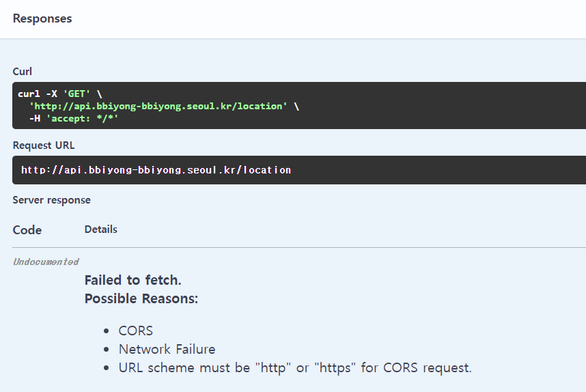Select the Request URL label
The image size is (586, 392).
point(44,145)
